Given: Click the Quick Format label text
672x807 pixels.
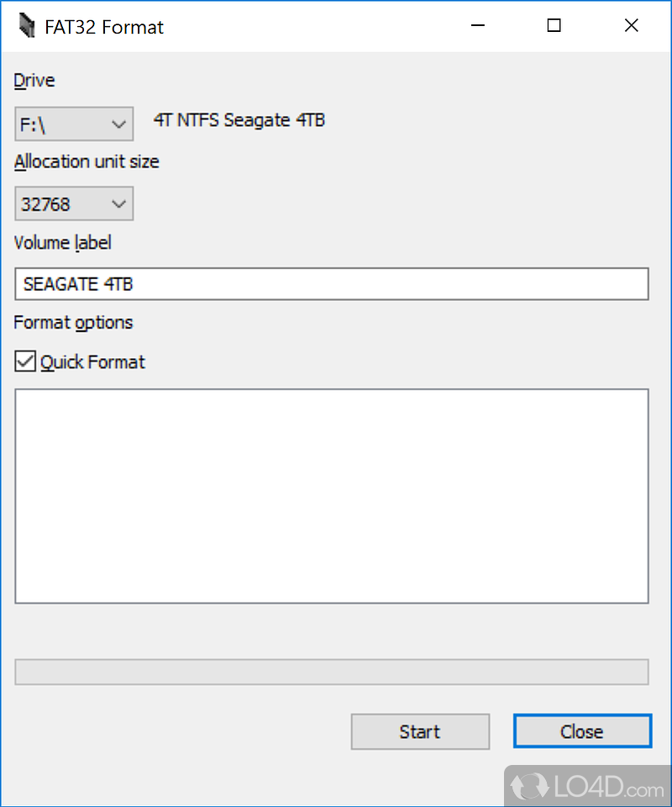Looking at the screenshot, I should tap(92, 362).
